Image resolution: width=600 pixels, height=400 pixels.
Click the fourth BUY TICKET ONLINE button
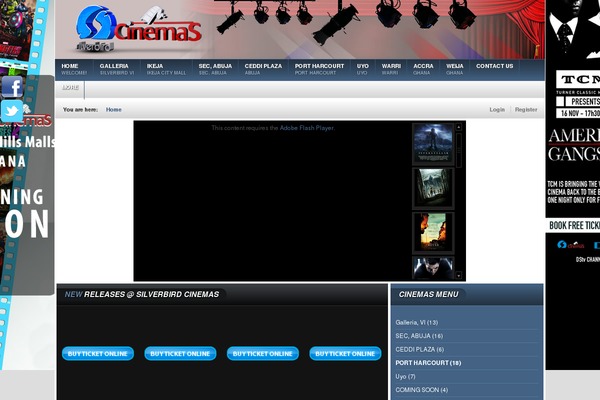345,354
